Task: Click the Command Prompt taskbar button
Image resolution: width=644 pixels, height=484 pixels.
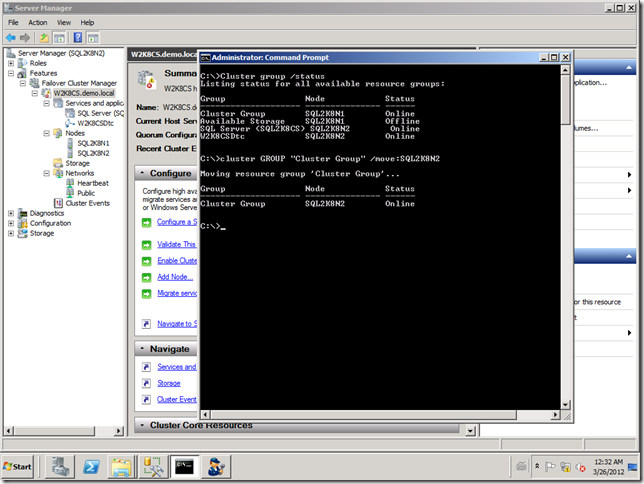Action: (x=184, y=467)
